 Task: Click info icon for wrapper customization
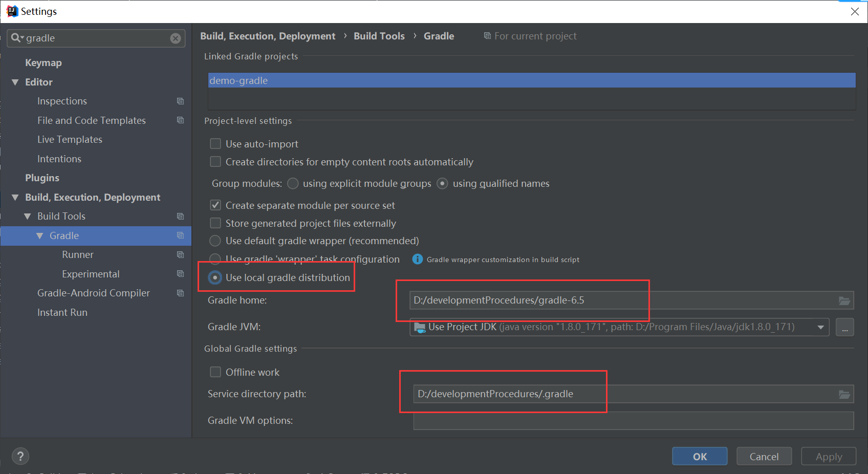pyautogui.click(x=418, y=260)
